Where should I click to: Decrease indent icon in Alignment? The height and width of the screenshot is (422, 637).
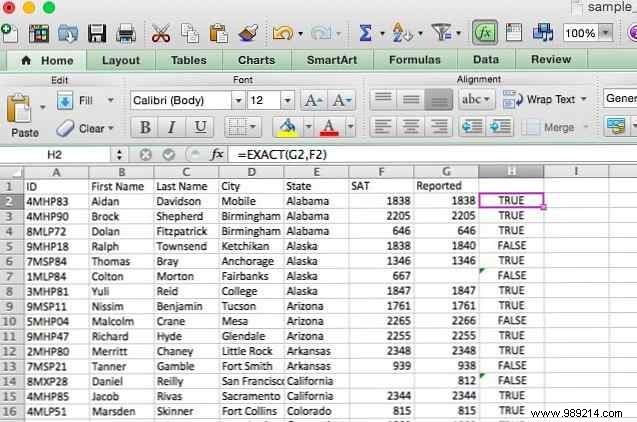pyautogui.click(x=472, y=127)
